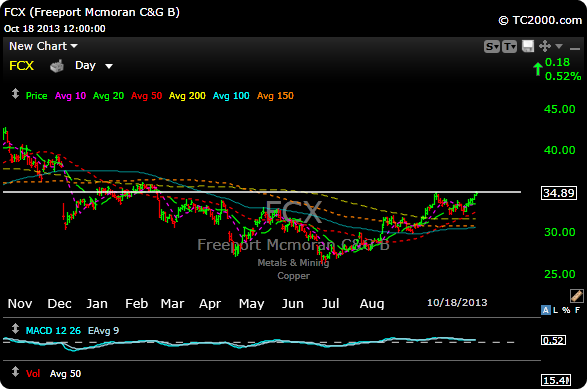Click the 15.4M volume value box
This screenshot has height=389, width=587.
tap(556, 380)
